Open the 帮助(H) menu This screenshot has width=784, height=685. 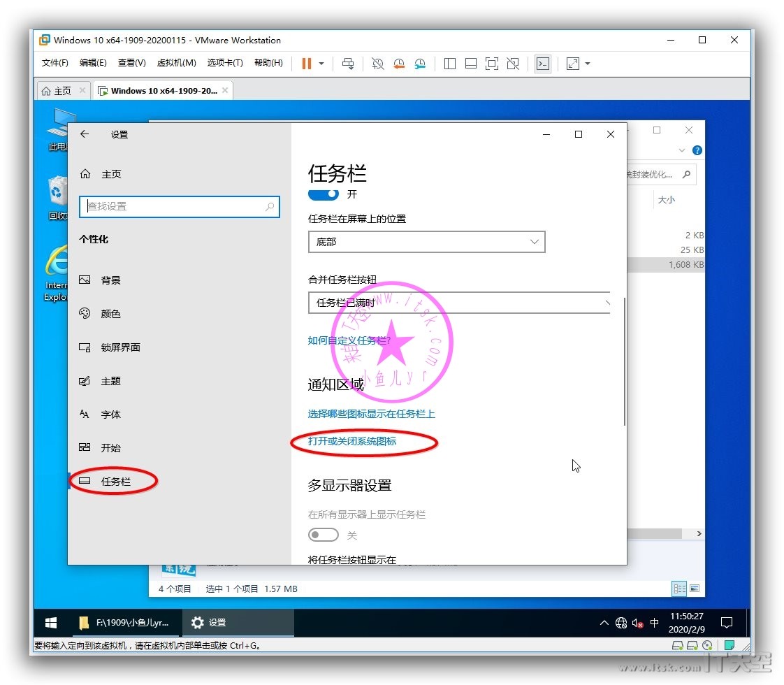268,62
